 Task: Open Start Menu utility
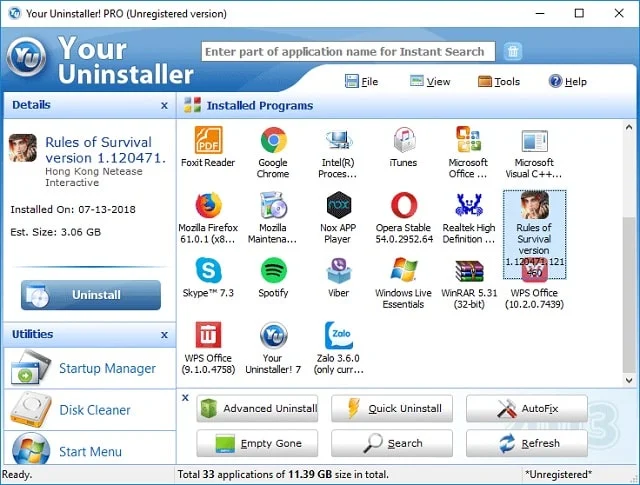tap(90, 448)
